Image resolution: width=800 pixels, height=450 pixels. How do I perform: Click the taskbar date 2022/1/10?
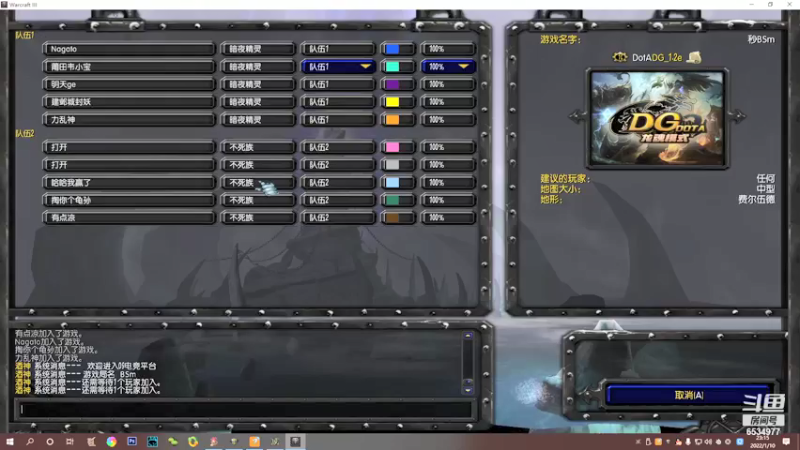coord(762,445)
